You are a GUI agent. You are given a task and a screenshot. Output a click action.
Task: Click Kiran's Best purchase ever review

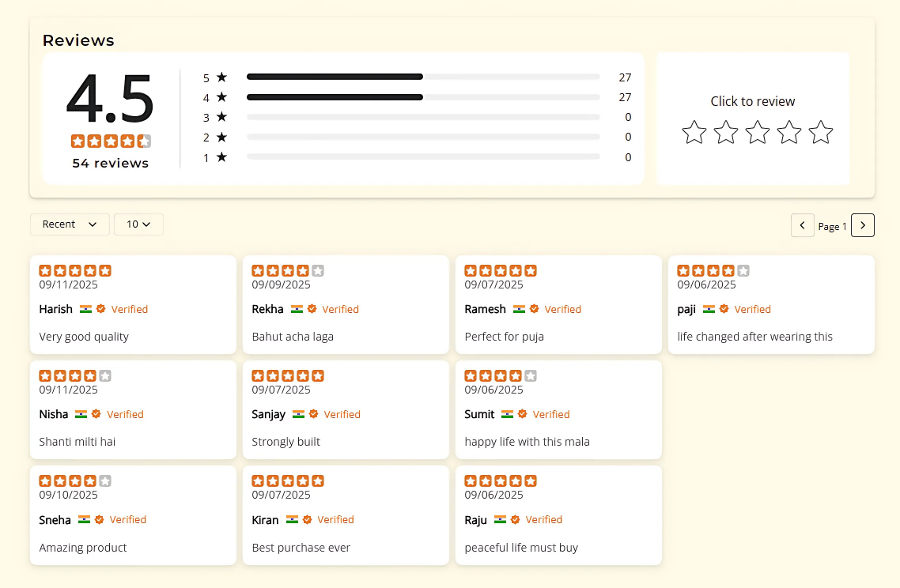301,547
